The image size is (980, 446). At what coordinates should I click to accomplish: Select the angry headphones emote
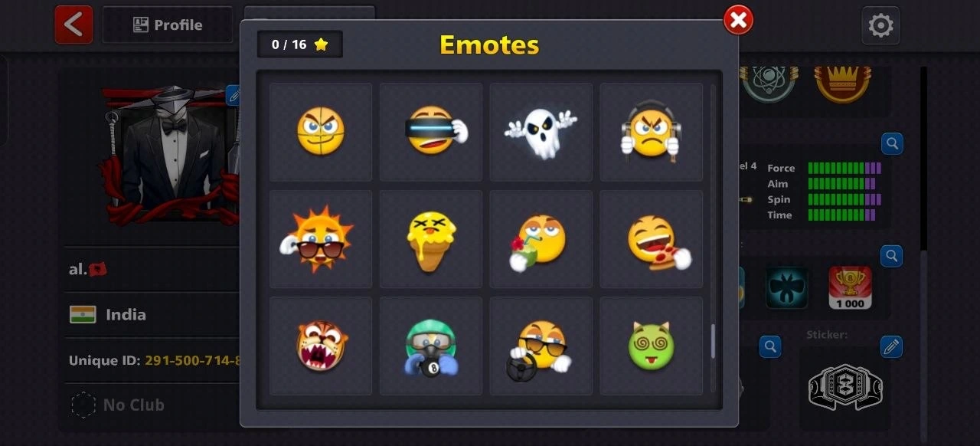[x=652, y=132]
